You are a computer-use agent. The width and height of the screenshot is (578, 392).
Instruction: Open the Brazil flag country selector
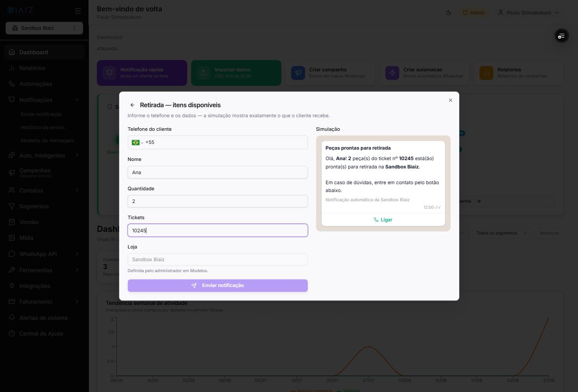137,142
